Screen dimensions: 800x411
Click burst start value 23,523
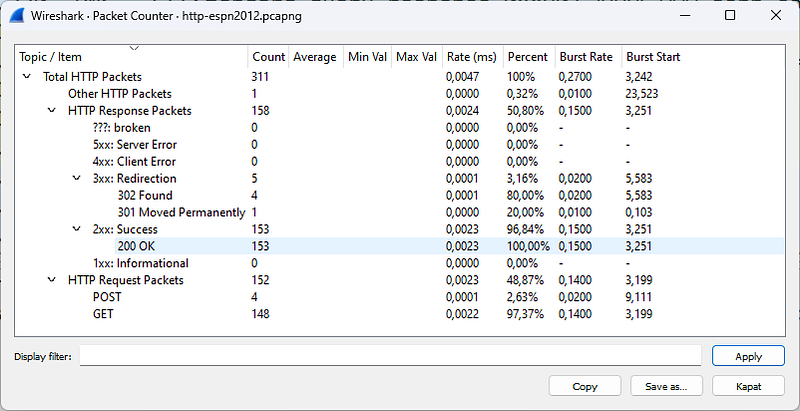click(642, 94)
